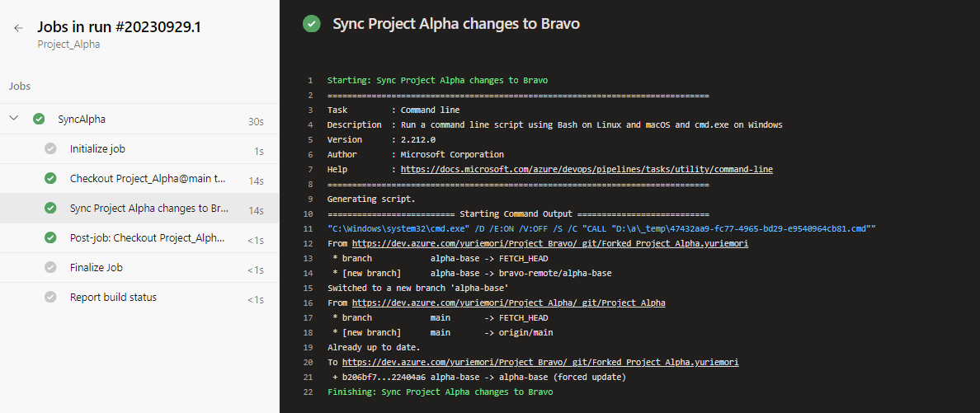Viewport: 980px width, 413px height.
Task: Click 'Already up to date.' log line
Action: tap(374, 347)
